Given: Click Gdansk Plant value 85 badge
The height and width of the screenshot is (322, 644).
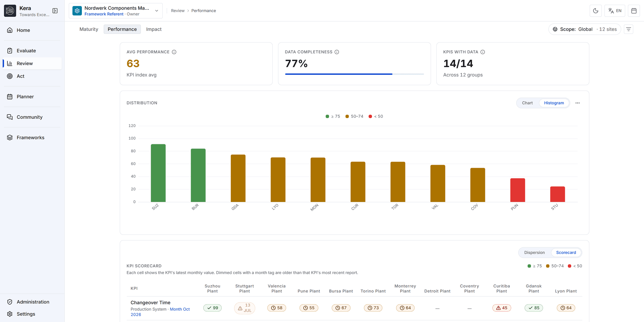Looking at the screenshot, I should pyautogui.click(x=534, y=308).
